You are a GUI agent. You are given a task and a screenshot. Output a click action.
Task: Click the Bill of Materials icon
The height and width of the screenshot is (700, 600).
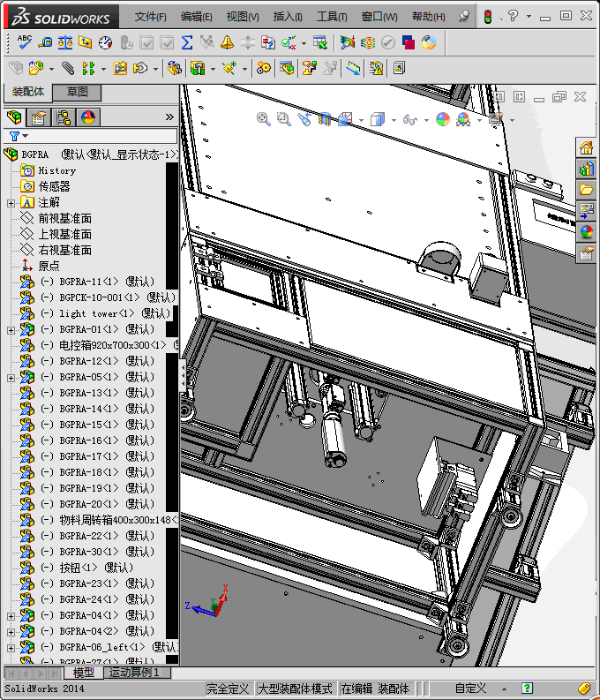tap(287, 68)
